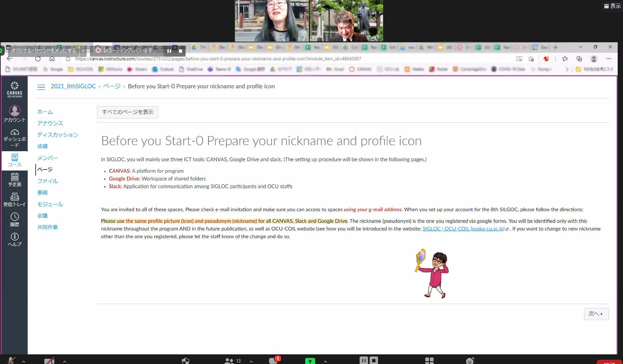Expand the video options arrow beside camera
Viewport: 623px width, 364px height.
click(65, 361)
